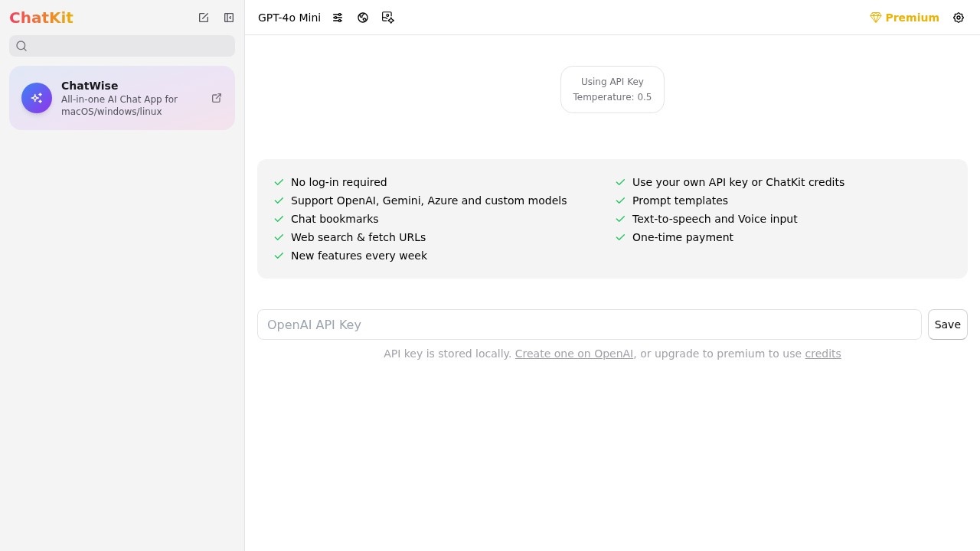Collapse the sidebar panel icon

tap(229, 18)
